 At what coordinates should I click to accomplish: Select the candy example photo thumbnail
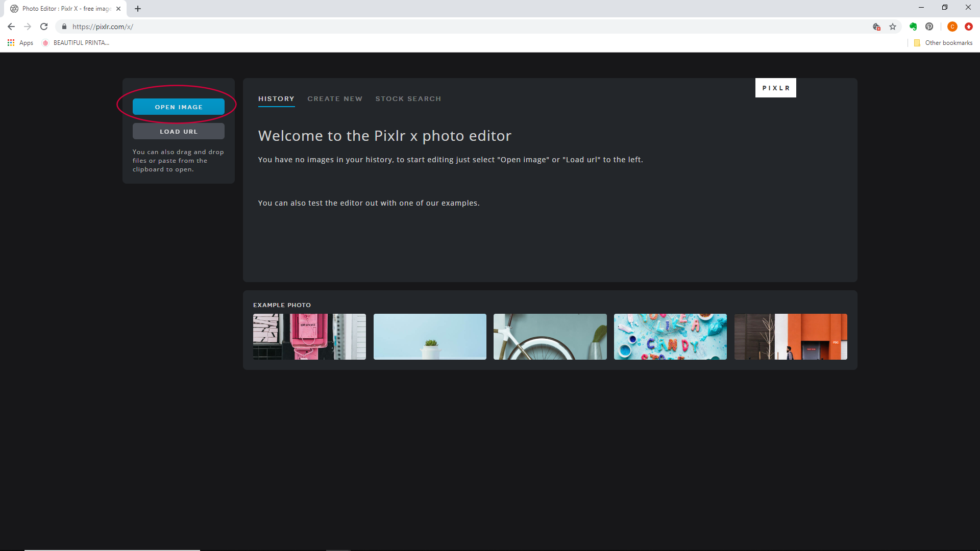tap(670, 336)
